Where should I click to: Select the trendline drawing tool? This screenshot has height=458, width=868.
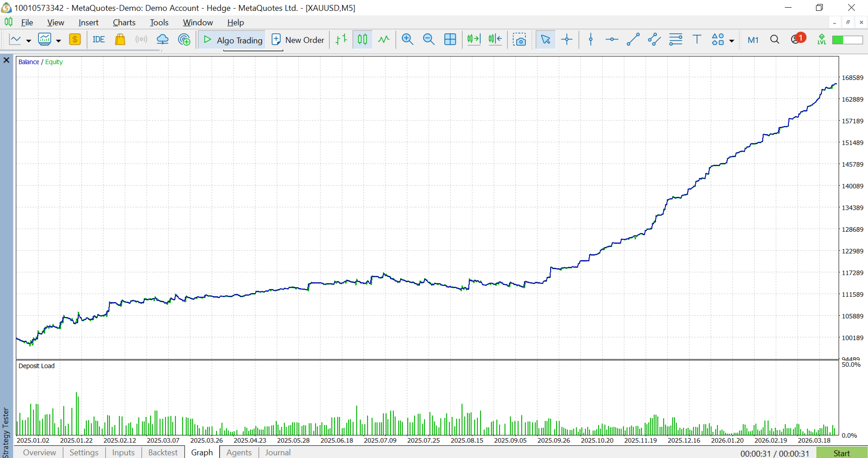point(633,40)
